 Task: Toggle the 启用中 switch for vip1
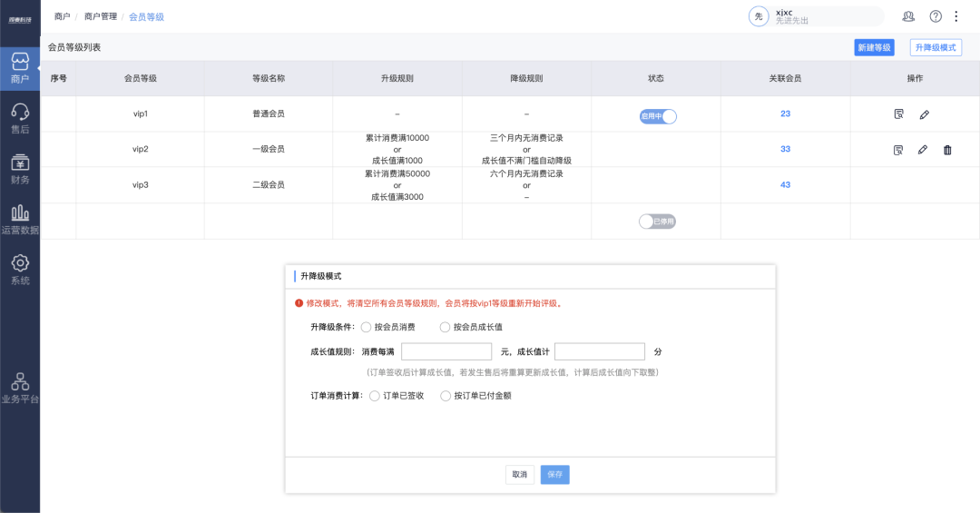click(658, 116)
